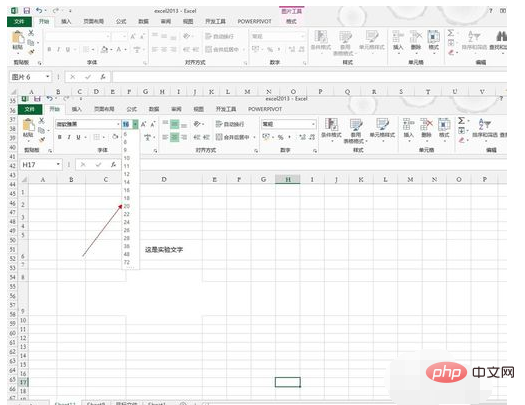The width and height of the screenshot is (525, 405).
Task: Open inner font group dialog launcher
Action: pyautogui.click(x=155, y=151)
